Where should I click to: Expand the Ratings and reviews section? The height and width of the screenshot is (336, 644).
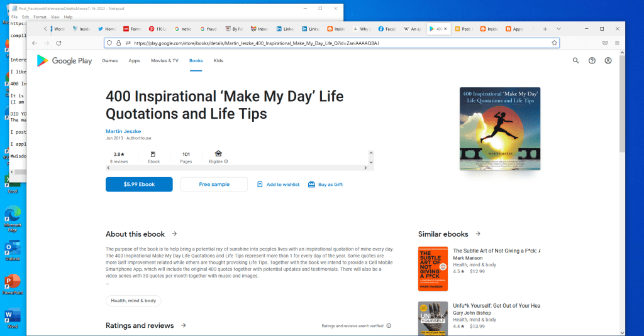point(183,325)
